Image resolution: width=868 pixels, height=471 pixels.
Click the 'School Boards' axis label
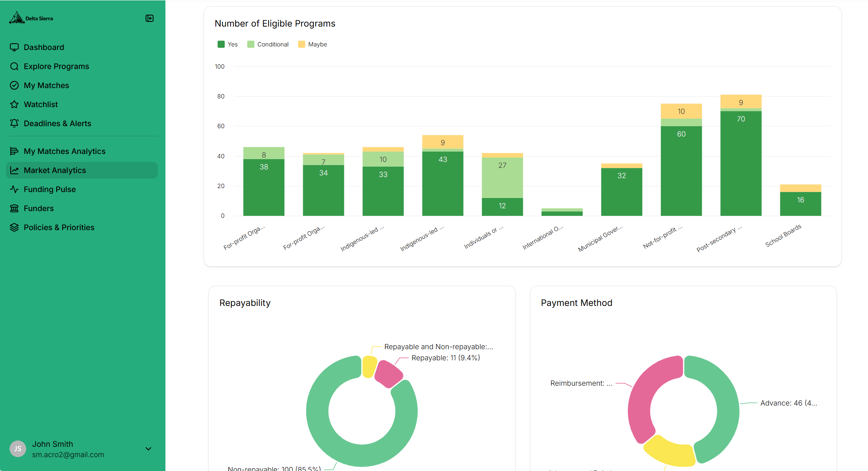[783, 236]
